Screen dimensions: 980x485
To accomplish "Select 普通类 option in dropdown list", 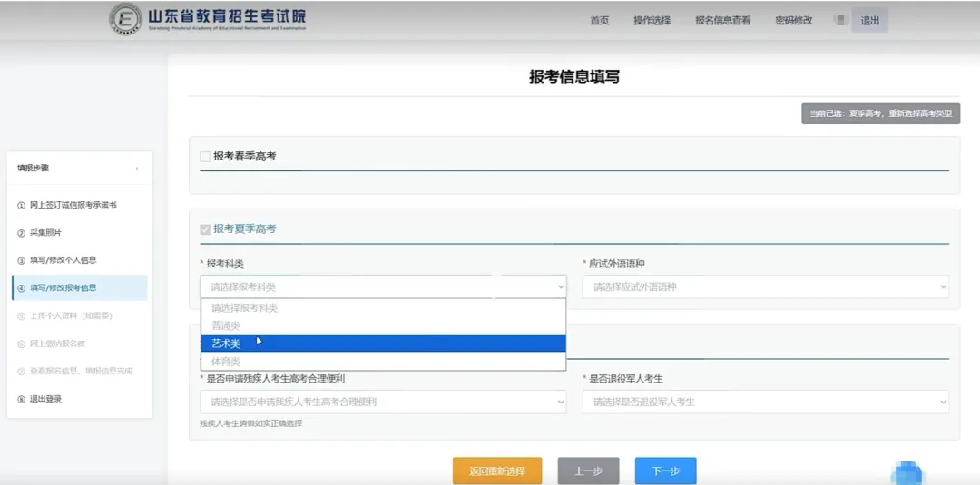I will pos(383,325).
